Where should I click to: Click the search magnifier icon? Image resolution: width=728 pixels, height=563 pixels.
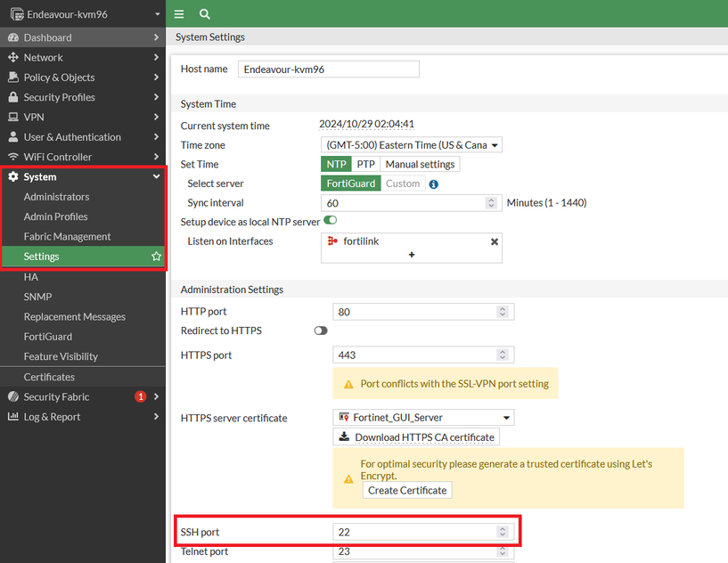[x=205, y=14]
